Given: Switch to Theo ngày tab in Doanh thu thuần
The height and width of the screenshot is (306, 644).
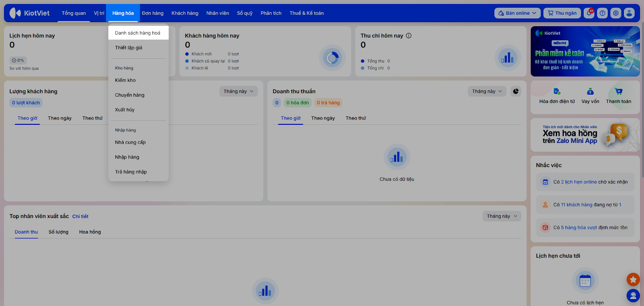Looking at the screenshot, I should click(323, 118).
